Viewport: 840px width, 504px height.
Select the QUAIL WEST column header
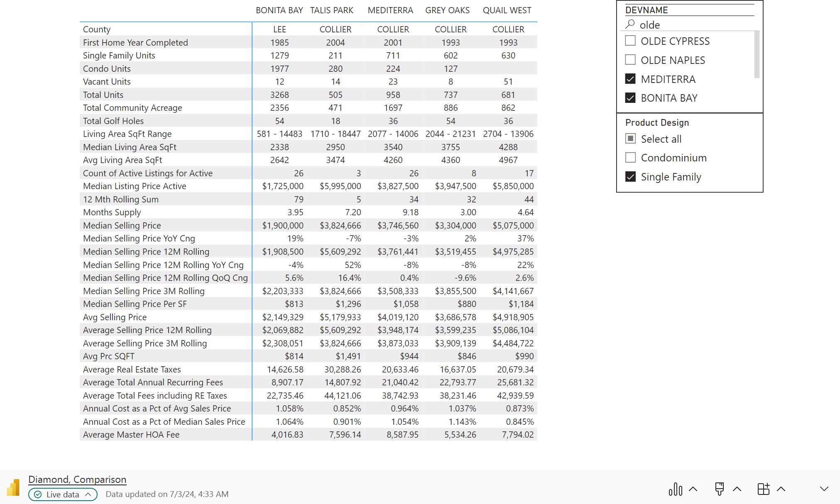click(x=507, y=10)
